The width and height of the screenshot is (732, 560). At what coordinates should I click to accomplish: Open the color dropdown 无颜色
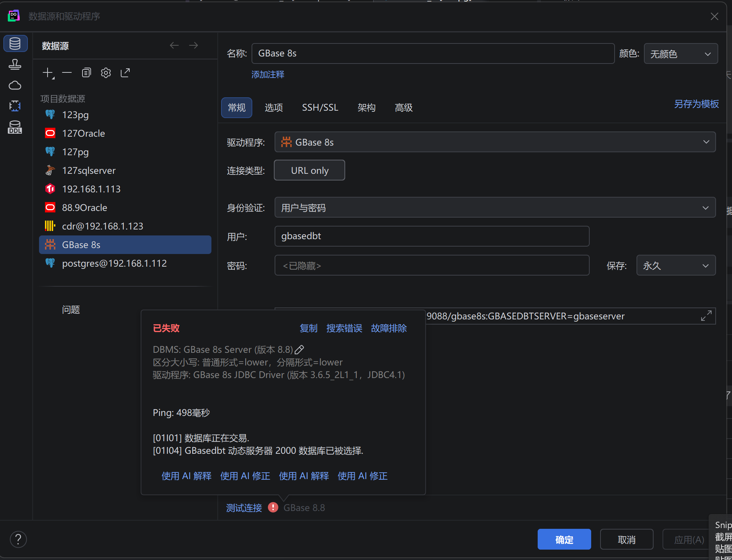tap(681, 54)
